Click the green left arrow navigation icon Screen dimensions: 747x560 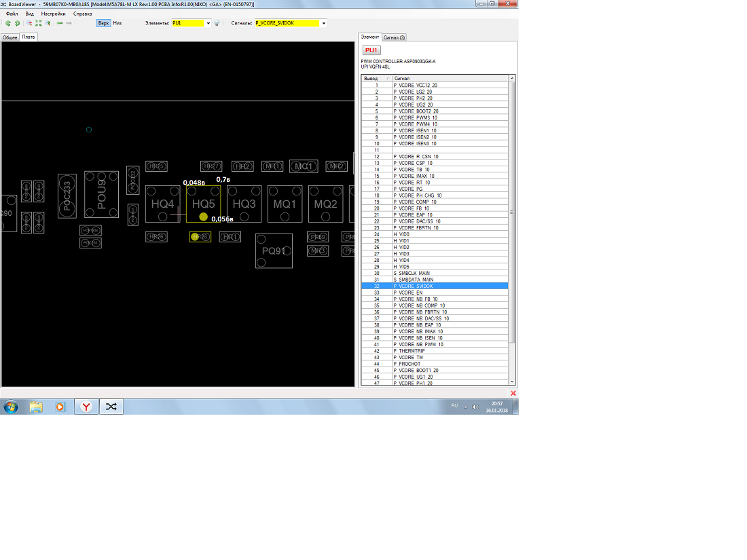[60, 23]
